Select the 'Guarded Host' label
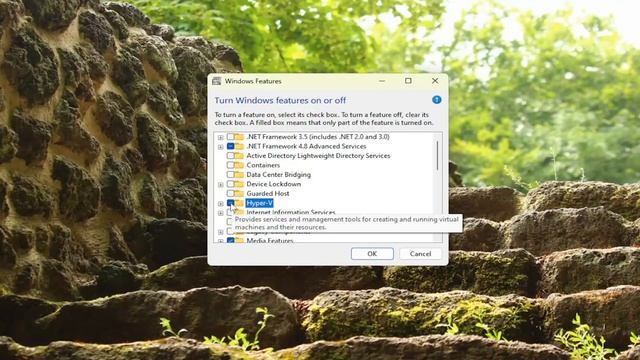The height and width of the screenshot is (360, 640). tap(267, 193)
